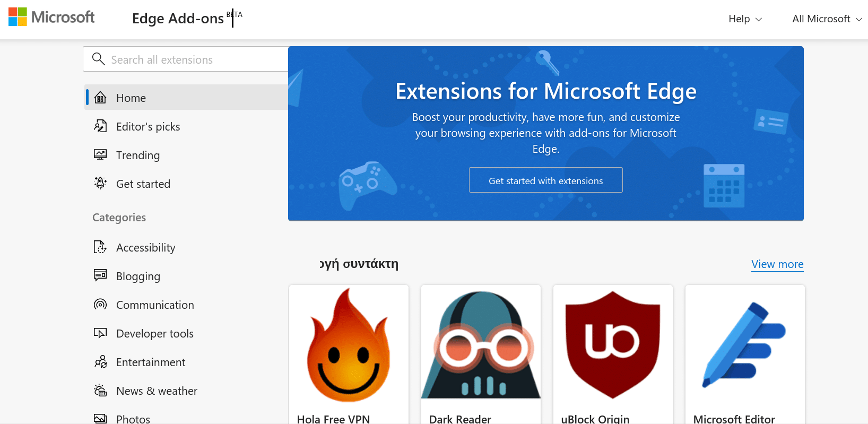Open the Accessibility category
Viewport: 868px width, 424px height.
click(x=186, y=247)
